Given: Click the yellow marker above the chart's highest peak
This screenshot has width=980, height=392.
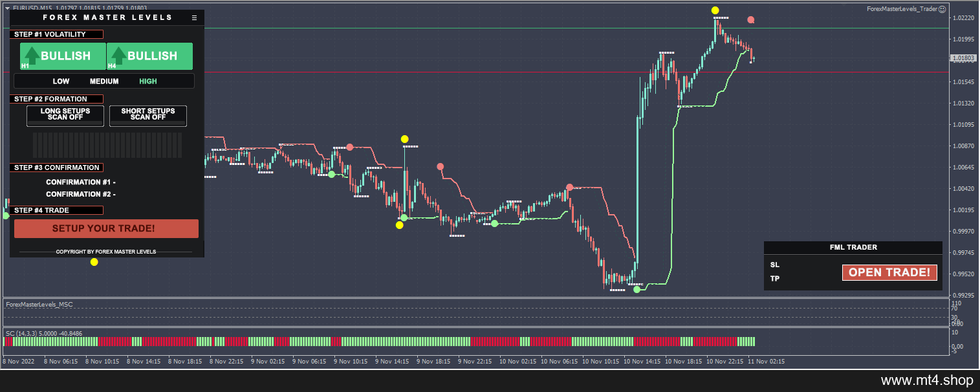Looking at the screenshot, I should click(715, 10).
